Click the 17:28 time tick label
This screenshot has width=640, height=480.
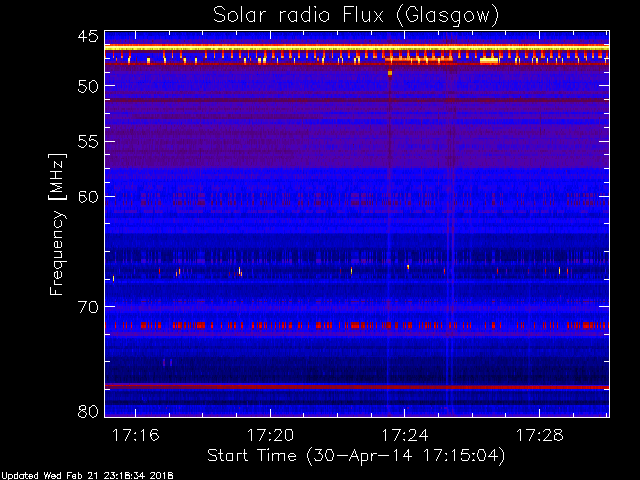pos(539,435)
